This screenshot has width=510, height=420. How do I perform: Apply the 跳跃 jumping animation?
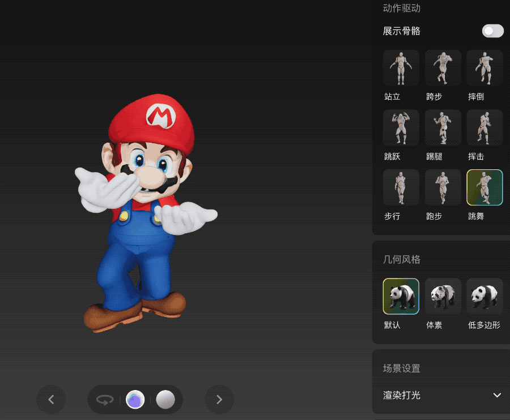401,127
